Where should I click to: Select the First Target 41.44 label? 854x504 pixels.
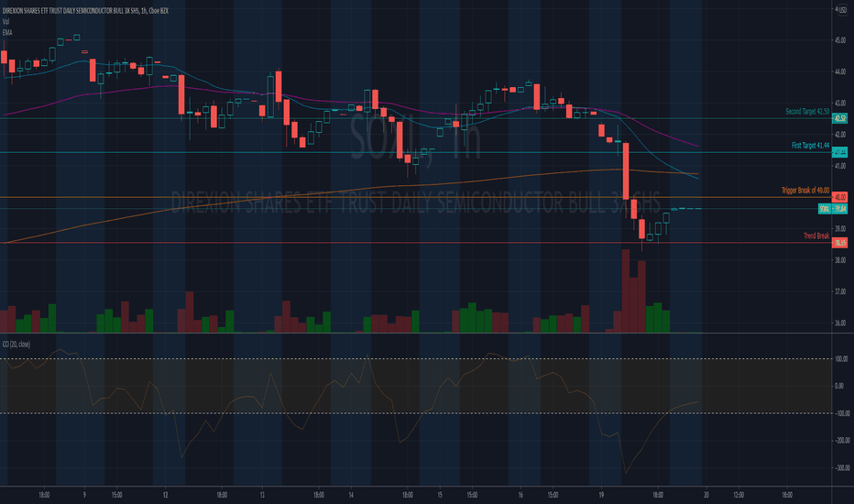pos(810,146)
